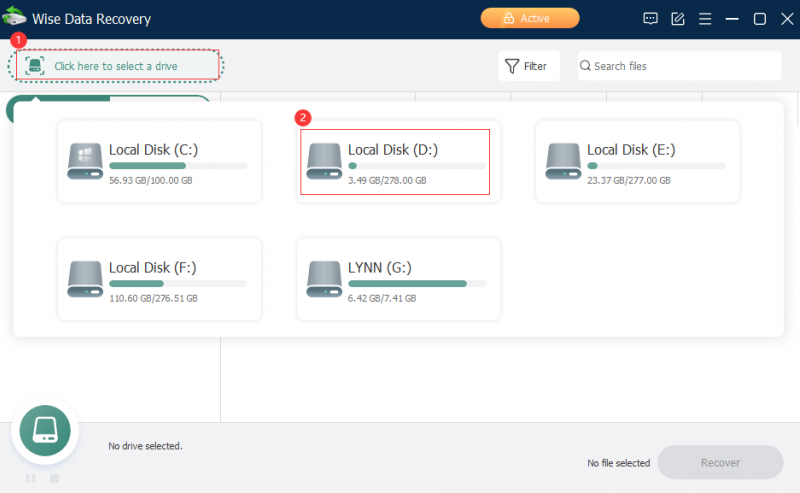Focus the Search files input field
The height and width of the screenshot is (493, 800).
tap(679, 66)
